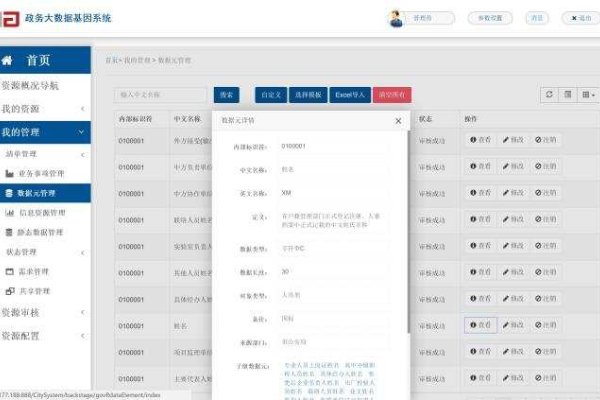The width and height of the screenshot is (600, 400).
Task: Click the XM value in dialog
Action: point(286,193)
